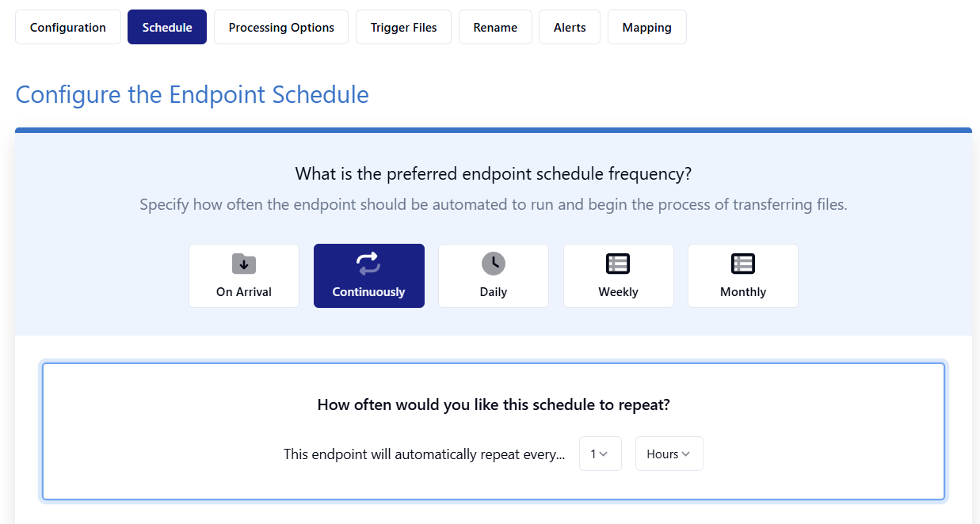
Task: Select the Schedule tab
Action: point(167,27)
